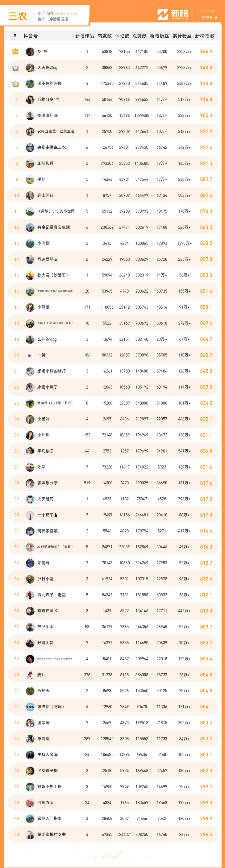Screen dimensions: 225x868
Task: Click the gold first-place crown icon
Action: click(15, 52)
